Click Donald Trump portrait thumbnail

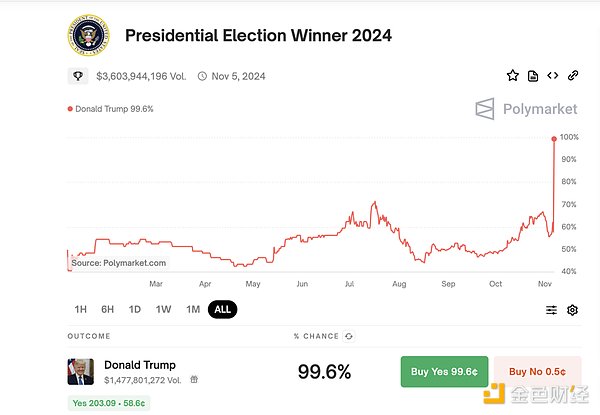(x=81, y=372)
